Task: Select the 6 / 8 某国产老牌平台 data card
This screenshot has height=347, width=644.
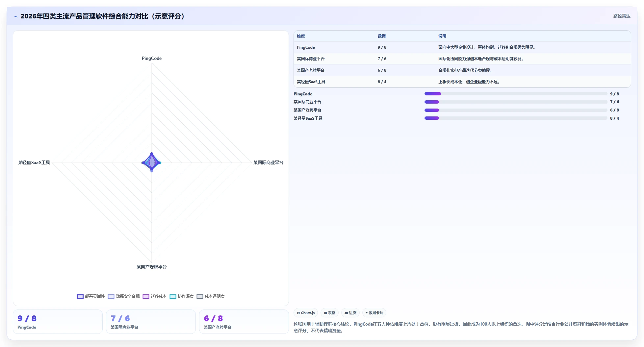Action: pyautogui.click(x=244, y=322)
